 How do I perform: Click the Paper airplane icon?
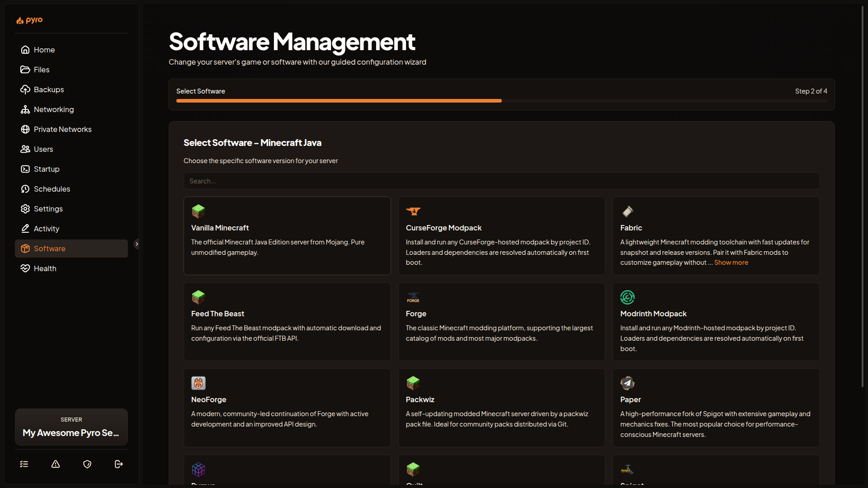click(627, 383)
